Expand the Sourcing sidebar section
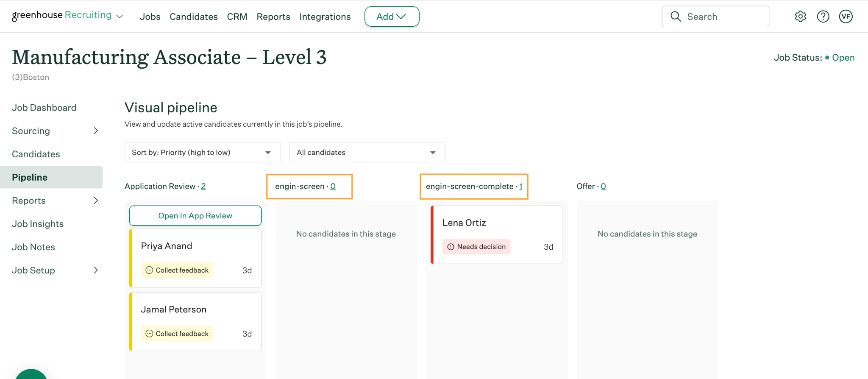The width and height of the screenshot is (868, 379). pyautogui.click(x=96, y=131)
